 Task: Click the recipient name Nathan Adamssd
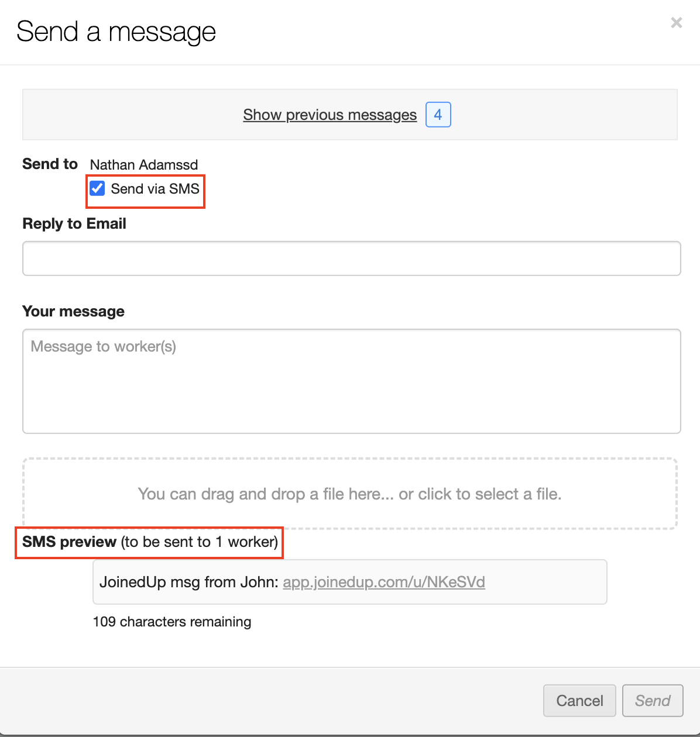pos(144,165)
